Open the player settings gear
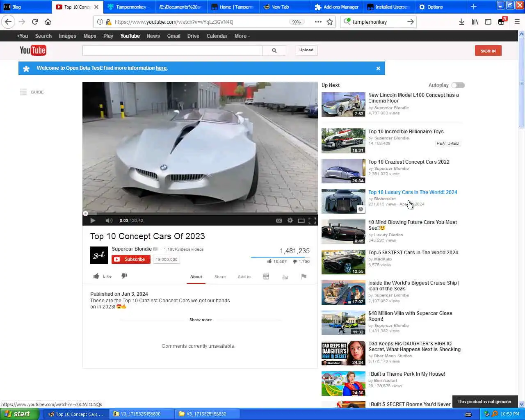Image resolution: width=525 pixels, height=420 pixels. click(x=290, y=221)
